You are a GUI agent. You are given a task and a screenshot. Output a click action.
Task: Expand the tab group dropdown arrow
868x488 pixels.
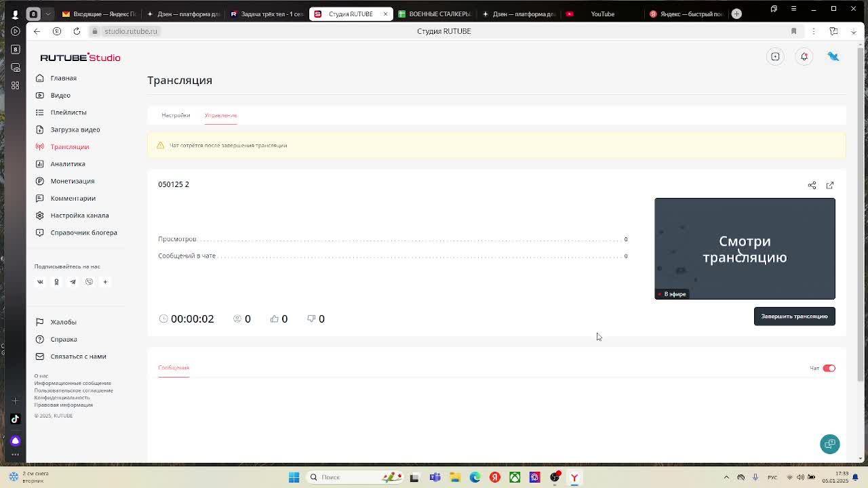tap(47, 14)
